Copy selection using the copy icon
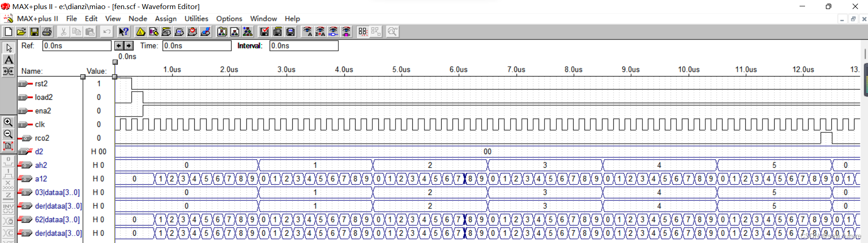Screen dimensions: 868x243 click(77, 32)
